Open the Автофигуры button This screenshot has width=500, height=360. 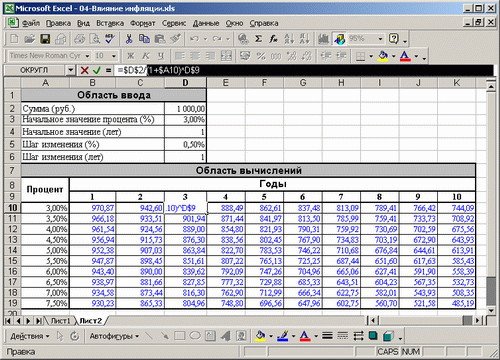(114, 336)
